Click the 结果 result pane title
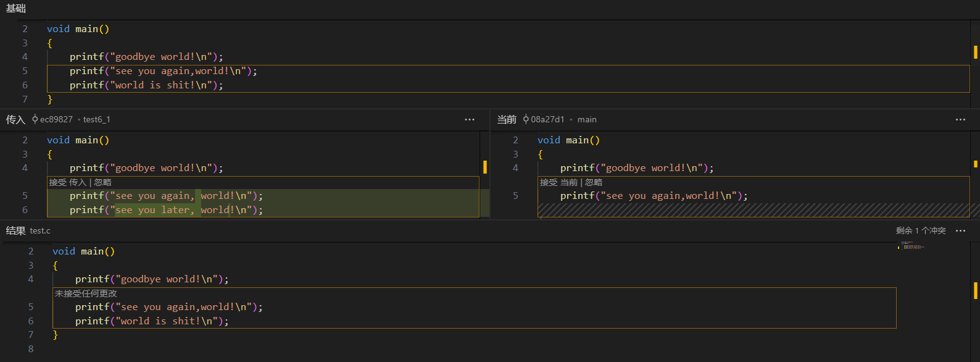The width and height of the screenshot is (980, 362). pyautogui.click(x=16, y=230)
